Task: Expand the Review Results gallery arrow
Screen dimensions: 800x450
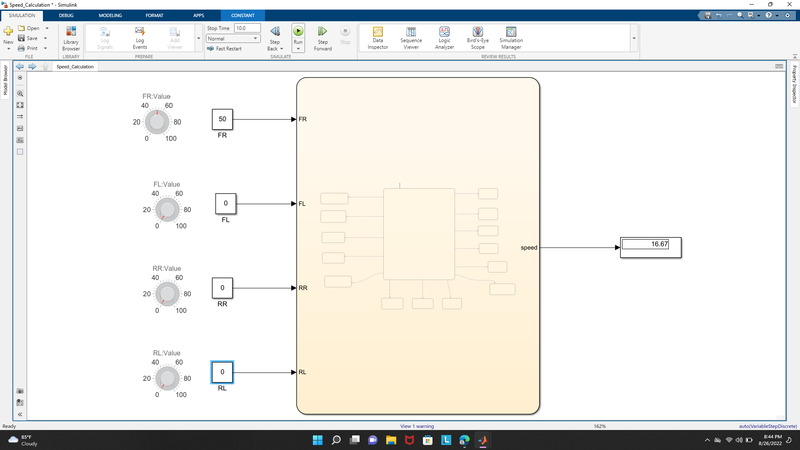Action: [x=634, y=38]
